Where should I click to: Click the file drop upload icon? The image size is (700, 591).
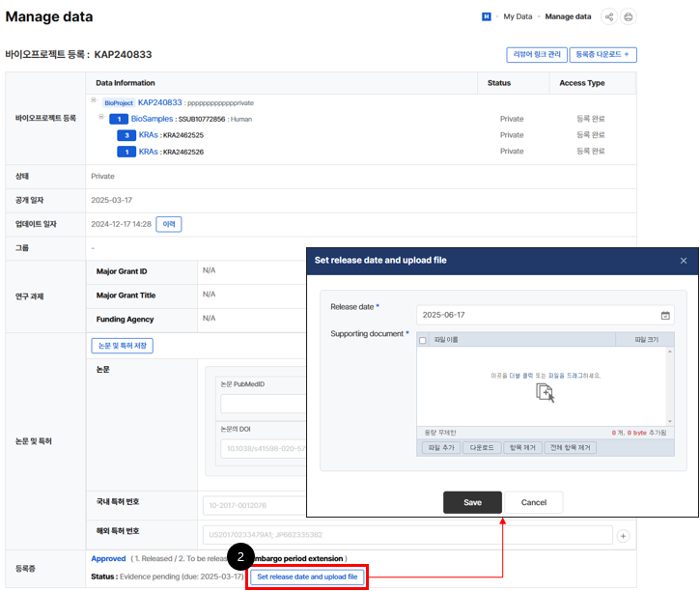pos(546,392)
